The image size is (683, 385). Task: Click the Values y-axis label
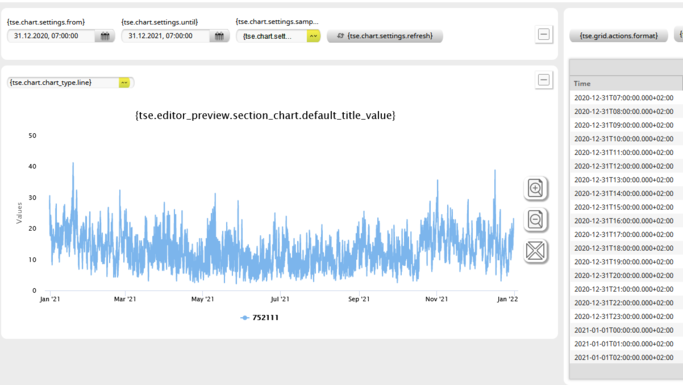pos(19,213)
